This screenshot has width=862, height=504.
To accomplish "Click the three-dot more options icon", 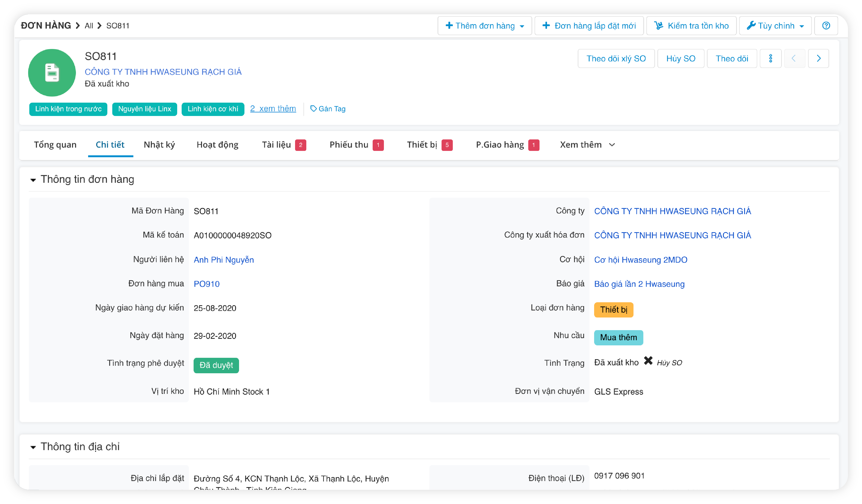I will [x=770, y=59].
